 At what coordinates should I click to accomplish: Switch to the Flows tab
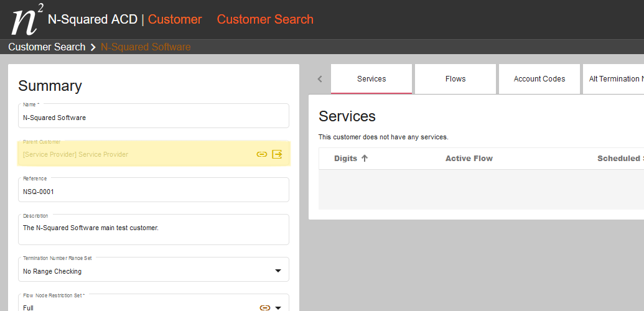[x=455, y=79]
